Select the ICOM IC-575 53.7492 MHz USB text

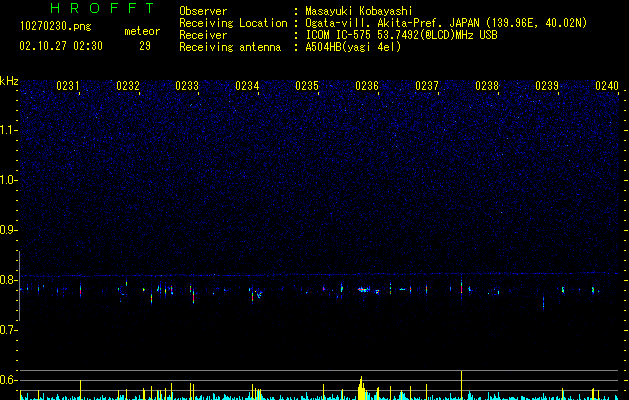click(401, 35)
